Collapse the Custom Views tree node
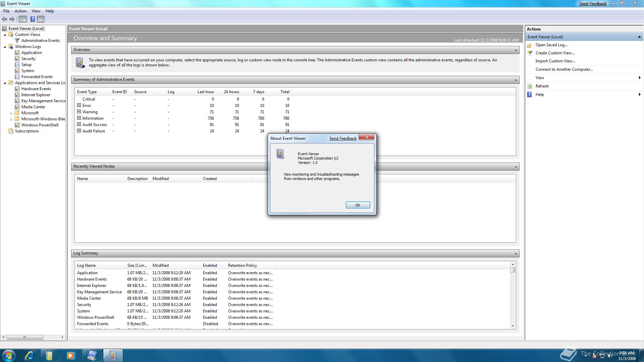This screenshot has height=362, width=644. [5, 35]
